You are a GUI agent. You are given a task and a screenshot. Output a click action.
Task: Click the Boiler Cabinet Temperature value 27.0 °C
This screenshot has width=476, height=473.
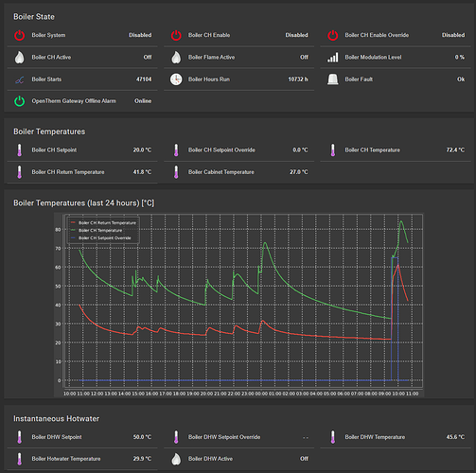coord(299,172)
